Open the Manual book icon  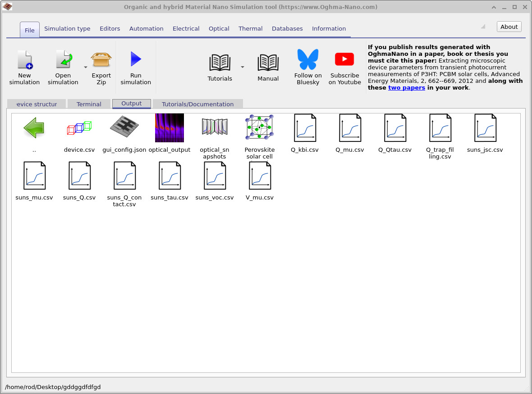coord(268,63)
